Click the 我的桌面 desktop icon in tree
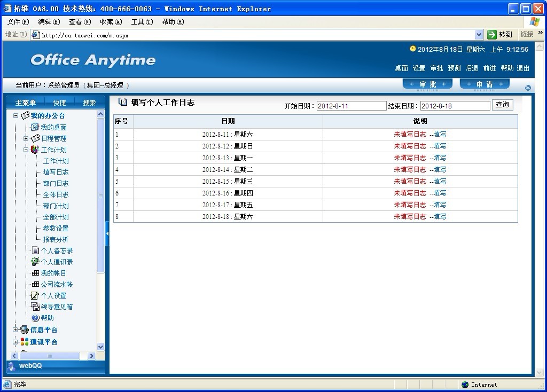547x392 pixels. click(x=35, y=127)
